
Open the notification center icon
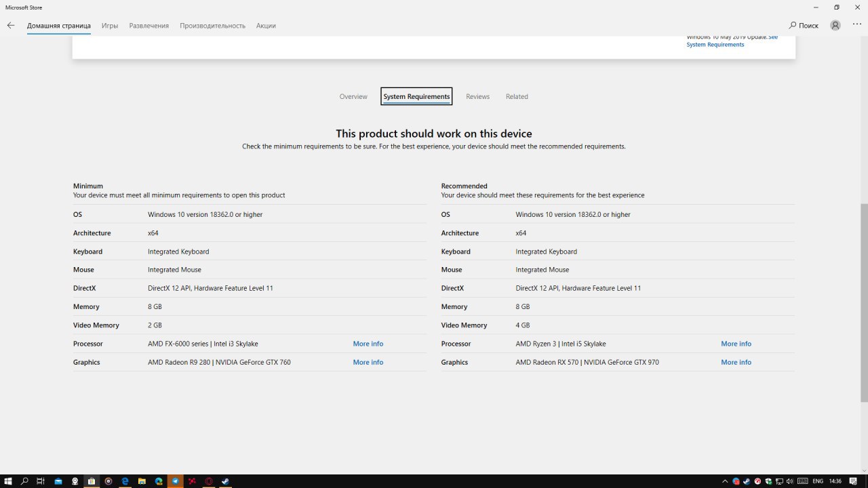853,481
